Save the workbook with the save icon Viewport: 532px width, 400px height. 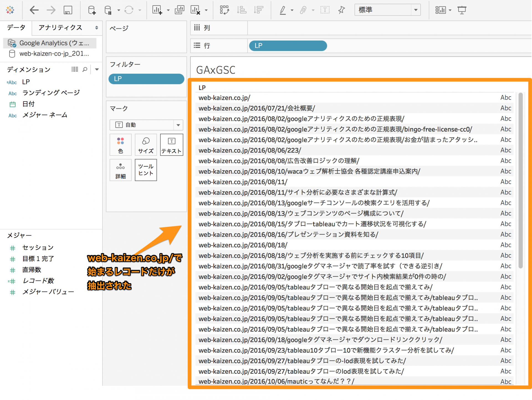point(68,10)
